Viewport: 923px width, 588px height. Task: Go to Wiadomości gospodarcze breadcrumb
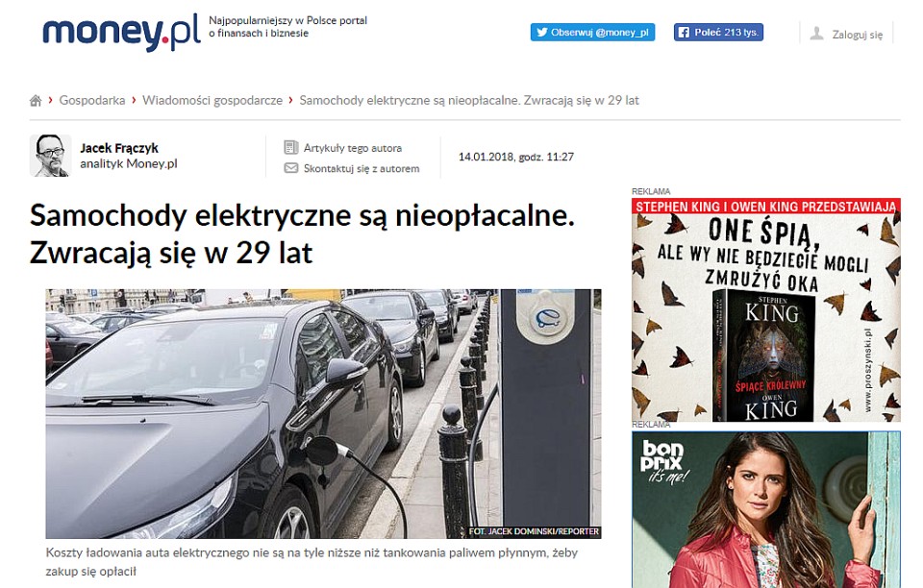point(212,101)
